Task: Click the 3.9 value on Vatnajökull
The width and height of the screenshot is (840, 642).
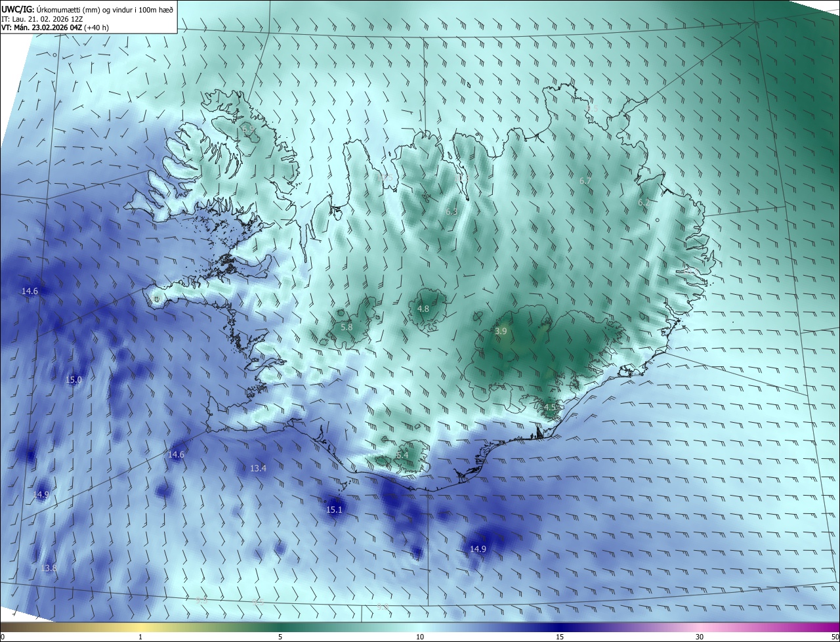Action: [x=501, y=332]
